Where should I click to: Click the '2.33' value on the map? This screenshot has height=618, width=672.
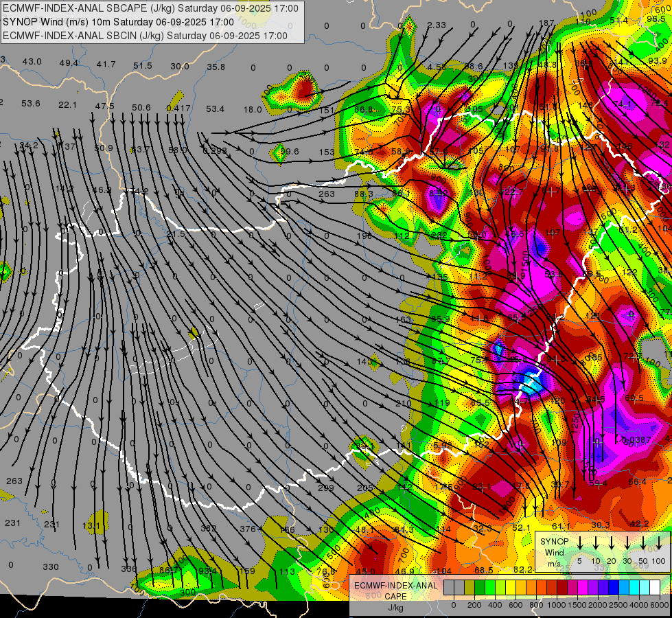click(x=437, y=25)
